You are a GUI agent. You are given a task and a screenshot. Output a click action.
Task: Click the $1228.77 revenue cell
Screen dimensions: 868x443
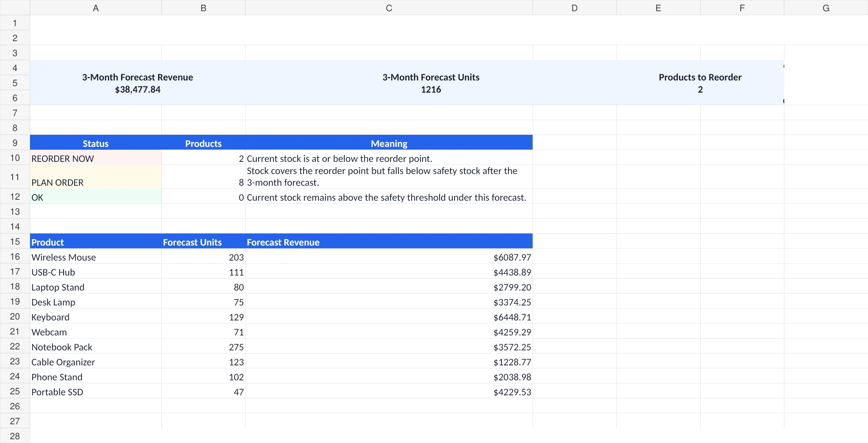pyautogui.click(x=389, y=361)
